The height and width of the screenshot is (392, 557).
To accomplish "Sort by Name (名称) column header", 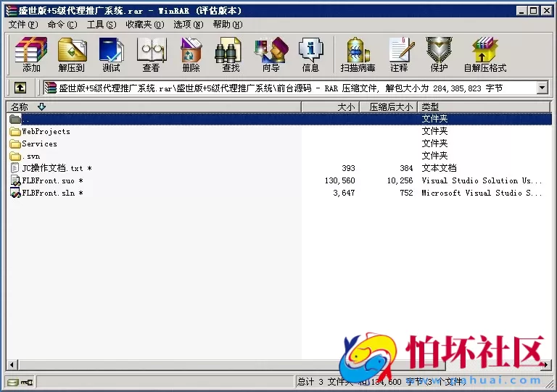I will pyautogui.click(x=154, y=107).
